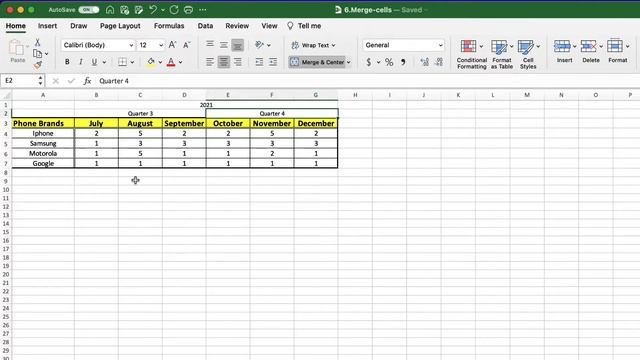This screenshot has width=640, height=360.
Task: Click the Insert Function fx button
Action: pyautogui.click(x=87, y=81)
